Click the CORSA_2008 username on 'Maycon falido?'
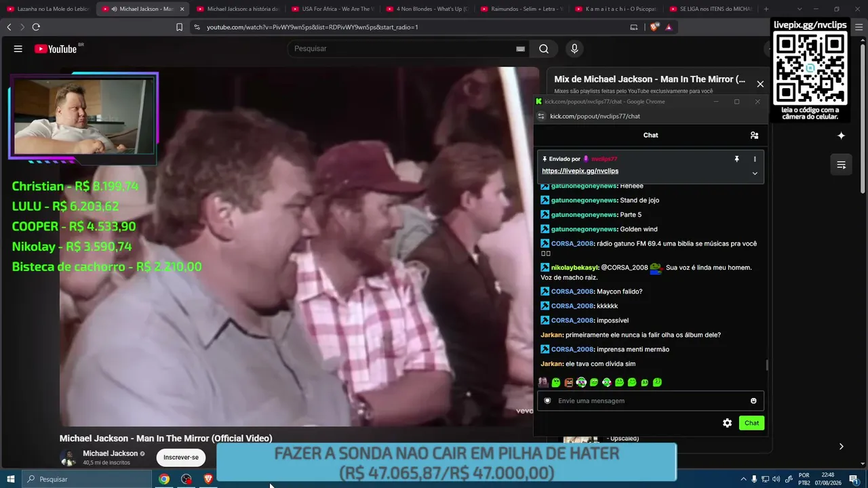Screen dimensions: 868x488 572,291
